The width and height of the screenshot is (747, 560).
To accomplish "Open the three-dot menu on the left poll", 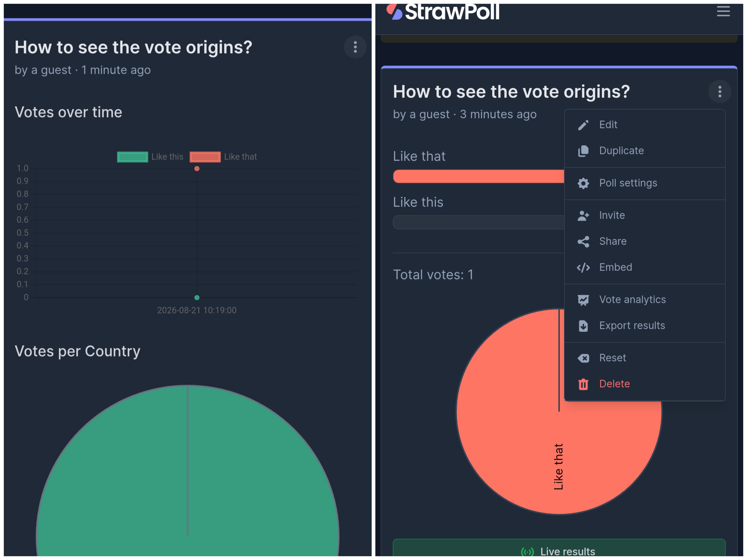I will pos(355,47).
